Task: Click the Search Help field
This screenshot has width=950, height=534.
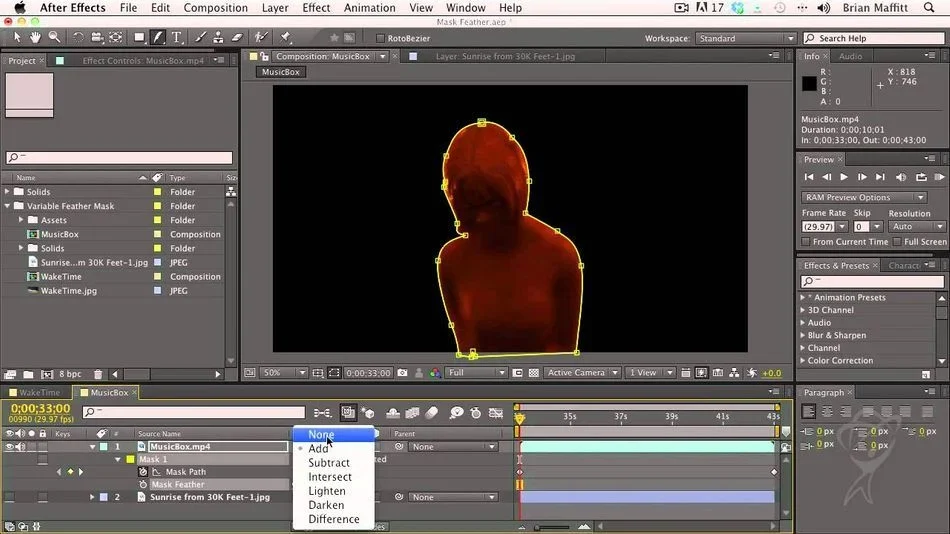Action: pos(873,38)
